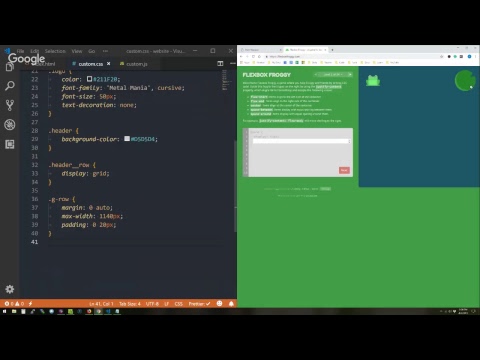
Task: Go to previous level in Flexbox Froggy
Action: point(316,74)
